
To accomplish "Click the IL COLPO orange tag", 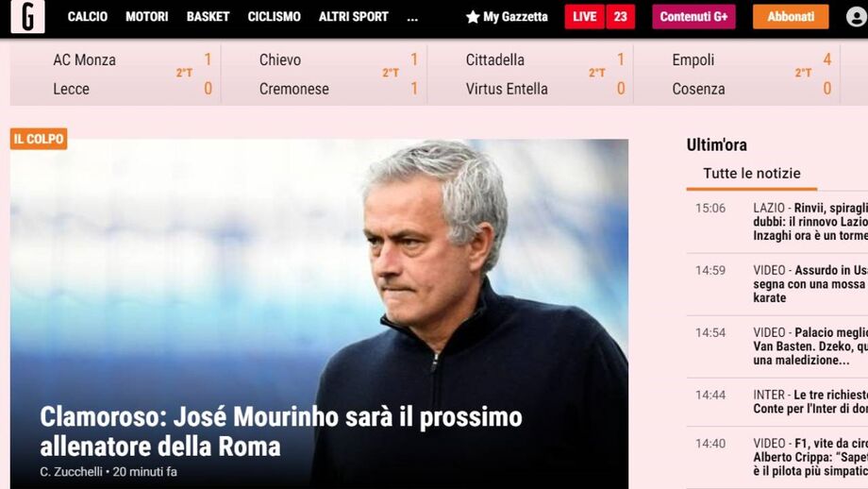I will 38,139.
